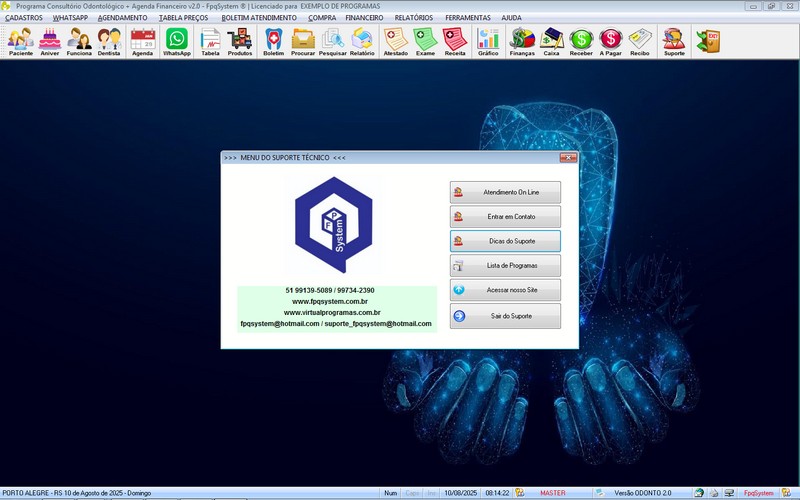Open the Finanças toolbar icon
Image resolution: width=800 pixels, height=500 pixels.
pos(522,41)
